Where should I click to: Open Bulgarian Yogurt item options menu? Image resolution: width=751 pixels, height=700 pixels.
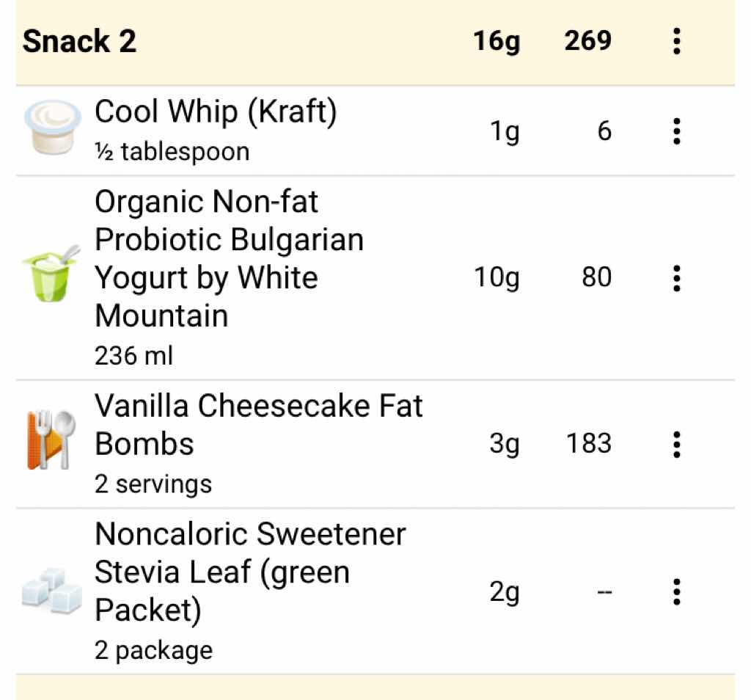[676, 278]
